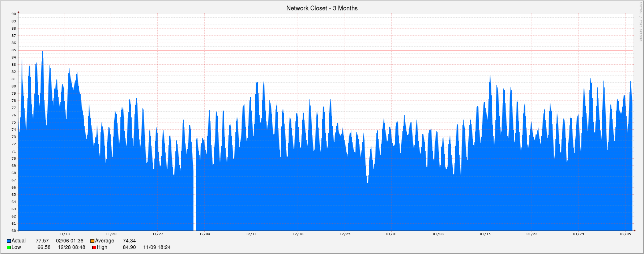644x254 pixels.
Task: Click the red High legend swatch
Action: (94, 247)
